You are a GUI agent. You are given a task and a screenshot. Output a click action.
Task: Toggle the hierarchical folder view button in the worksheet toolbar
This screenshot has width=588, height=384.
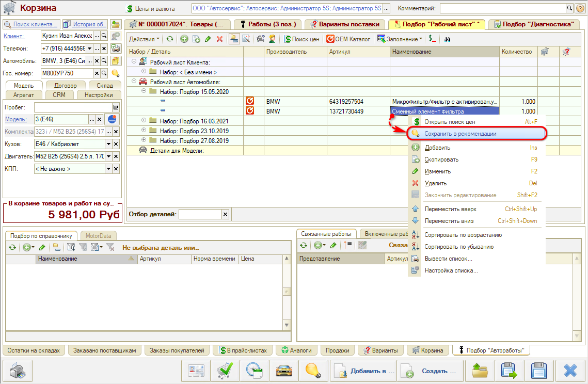coord(234,39)
